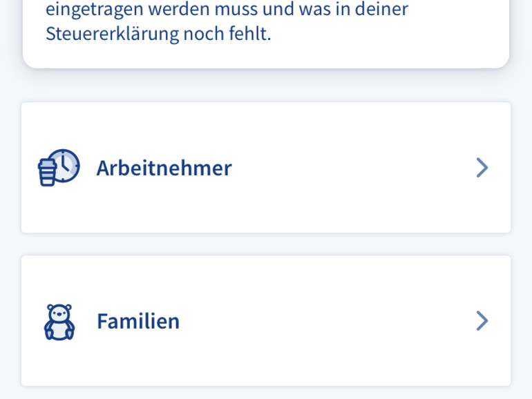Click the text 'Steuererklärung noch fehlt.'
Image resolution: width=532 pixels, height=399 pixels.
[158, 34]
